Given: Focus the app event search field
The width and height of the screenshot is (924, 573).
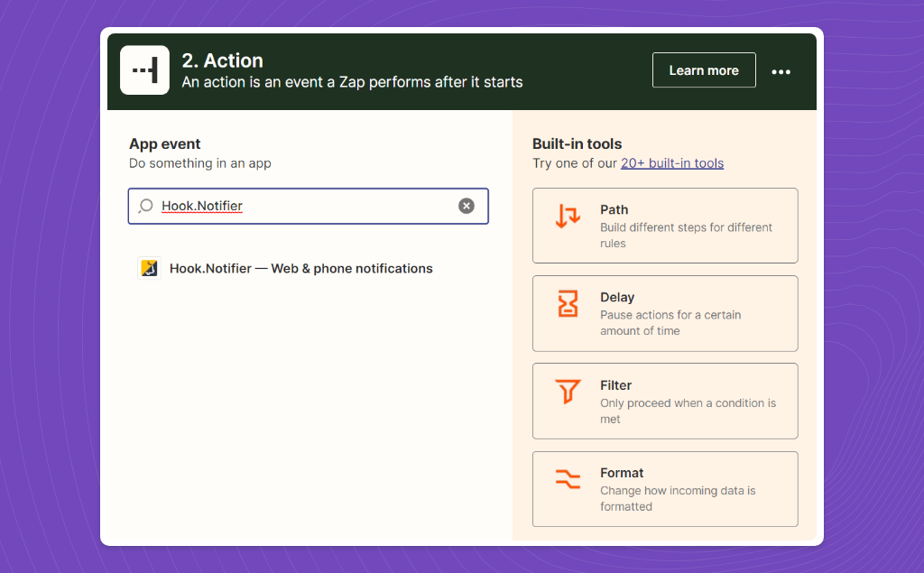Looking at the screenshot, I should click(x=309, y=206).
